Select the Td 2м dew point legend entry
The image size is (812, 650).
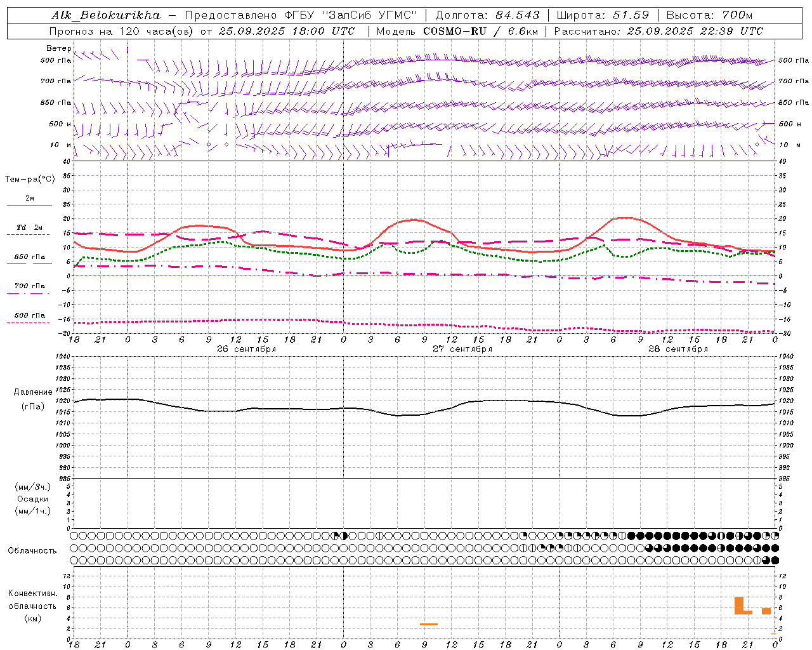(30, 227)
